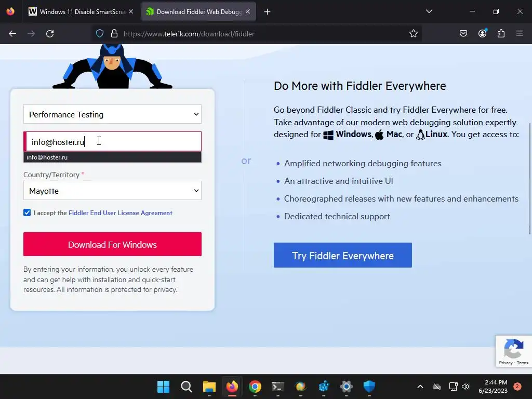Screen dimensions: 532x399
Task: Open the reCAPTCHA Terms link
Action: [523, 363]
